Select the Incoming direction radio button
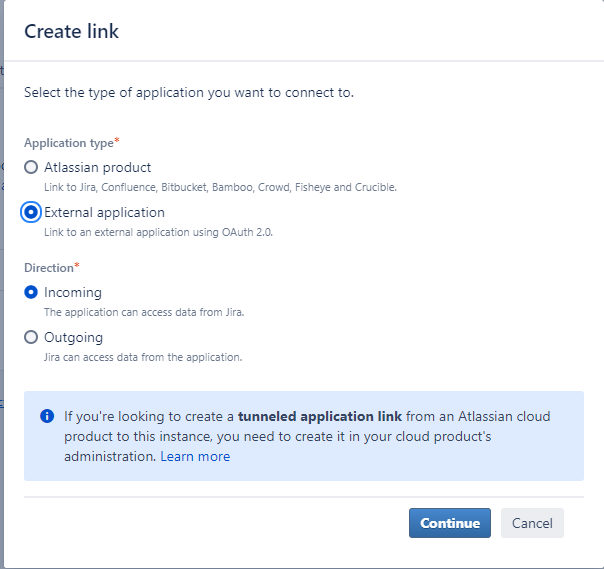The width and height of the screenshot is (604, 569). coord(31,292)
